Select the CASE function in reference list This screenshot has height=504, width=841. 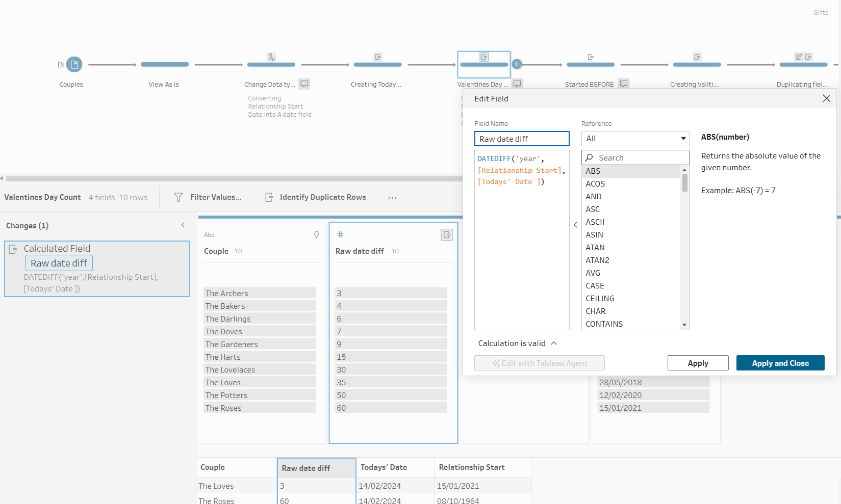coord(595,286)
